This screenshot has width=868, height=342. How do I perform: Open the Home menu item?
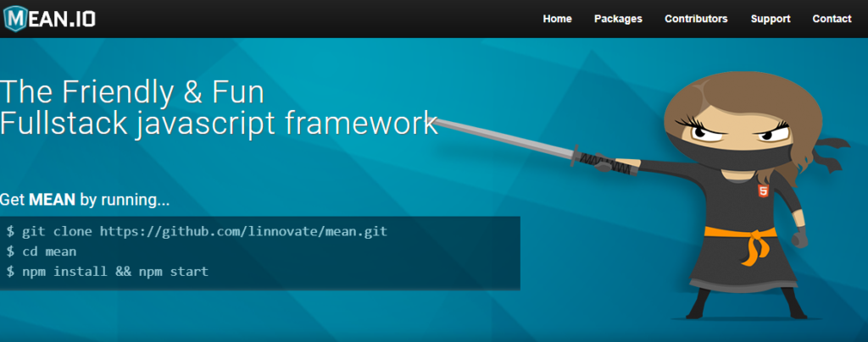coord(557,19)
